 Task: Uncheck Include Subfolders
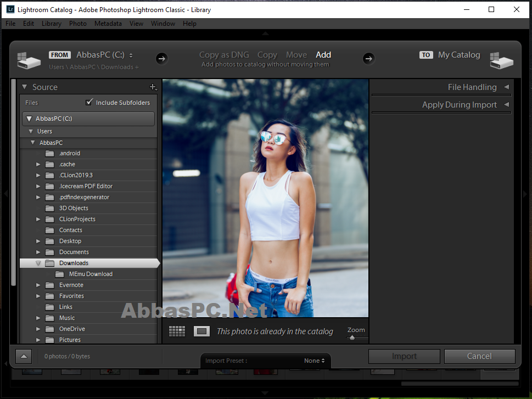click(89, 102)
